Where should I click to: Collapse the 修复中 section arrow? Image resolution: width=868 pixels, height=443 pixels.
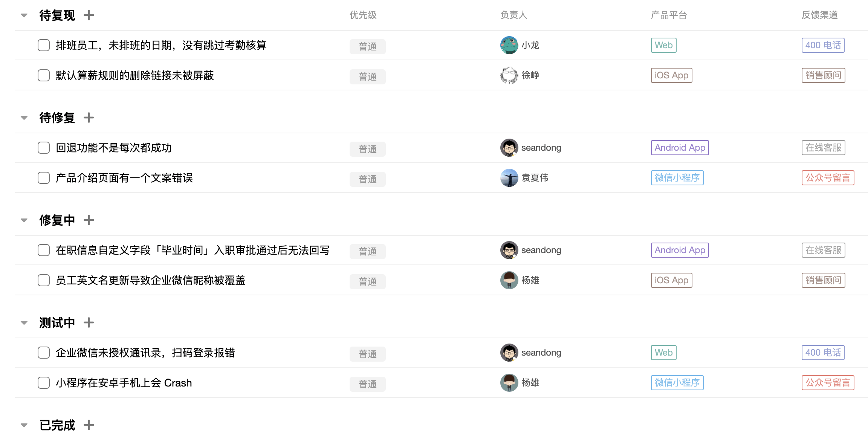(24, 220)
